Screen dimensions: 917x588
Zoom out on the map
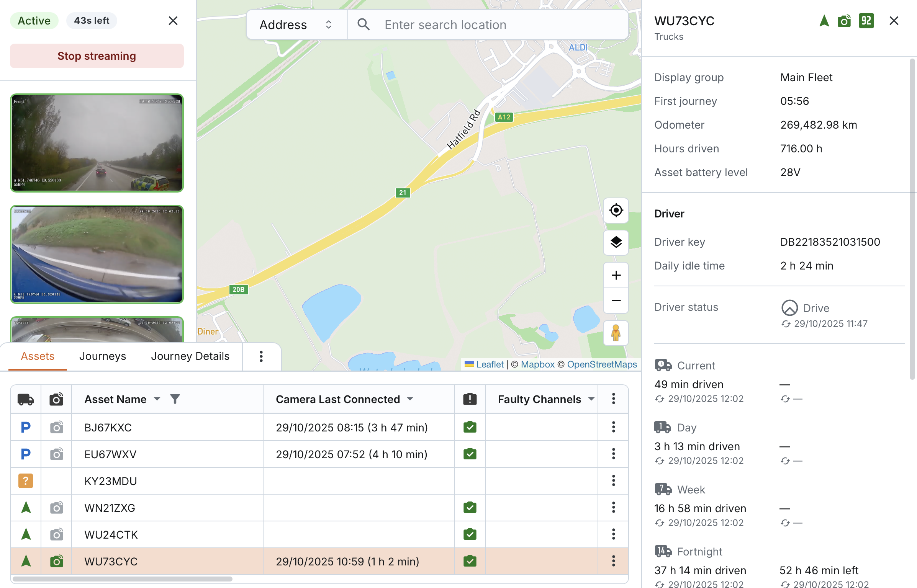(x=616, y=301)
